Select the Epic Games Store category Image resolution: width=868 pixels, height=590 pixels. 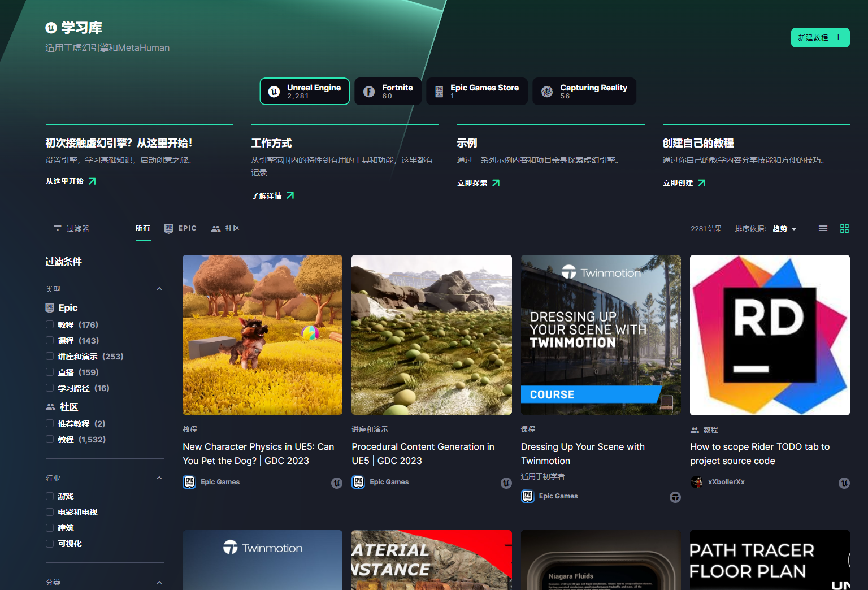click(x=477, y=92)
